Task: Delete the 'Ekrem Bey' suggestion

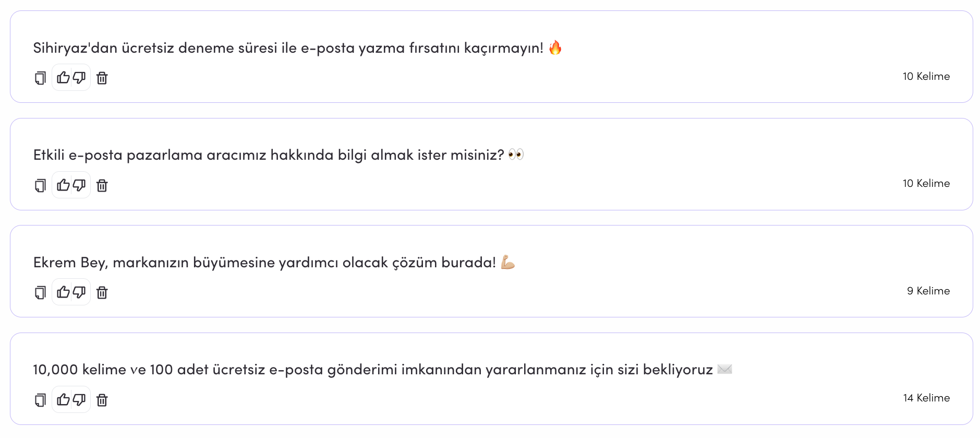Action: click(x=102, y=292)
